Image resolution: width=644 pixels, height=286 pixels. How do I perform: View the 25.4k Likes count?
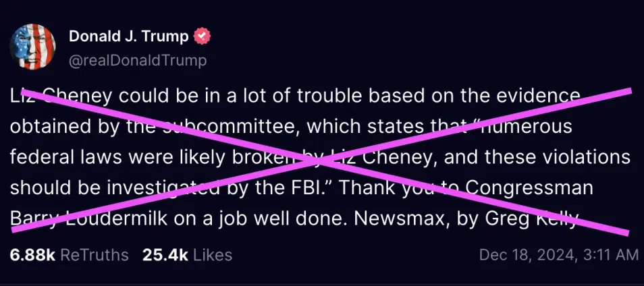pyautogui.click(x=165, y=255)
